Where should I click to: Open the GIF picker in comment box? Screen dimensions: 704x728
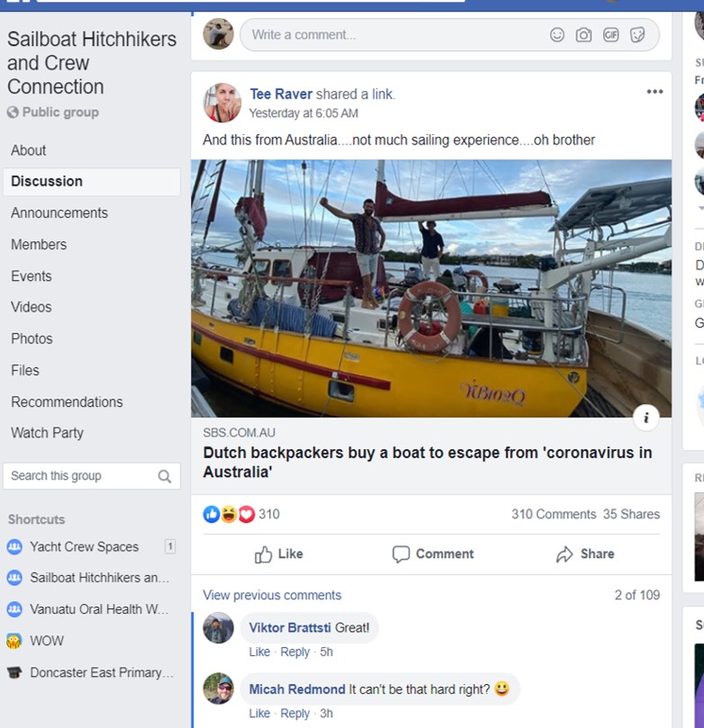[x=610, y=35]
